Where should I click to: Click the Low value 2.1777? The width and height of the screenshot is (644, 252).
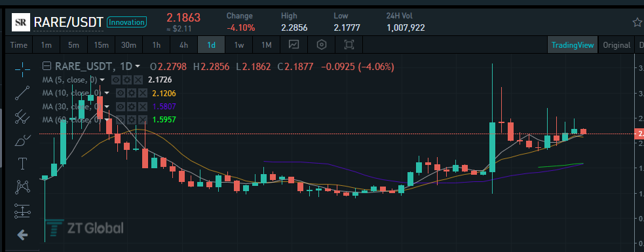(x=347, y=28)
